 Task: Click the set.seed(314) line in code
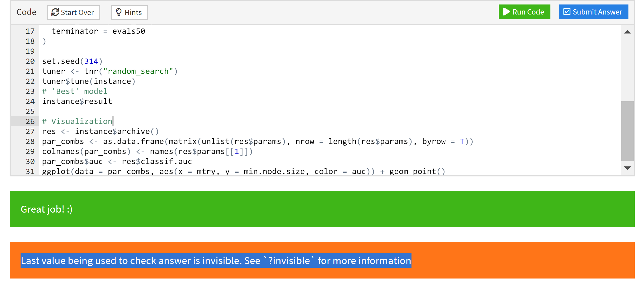72,61
